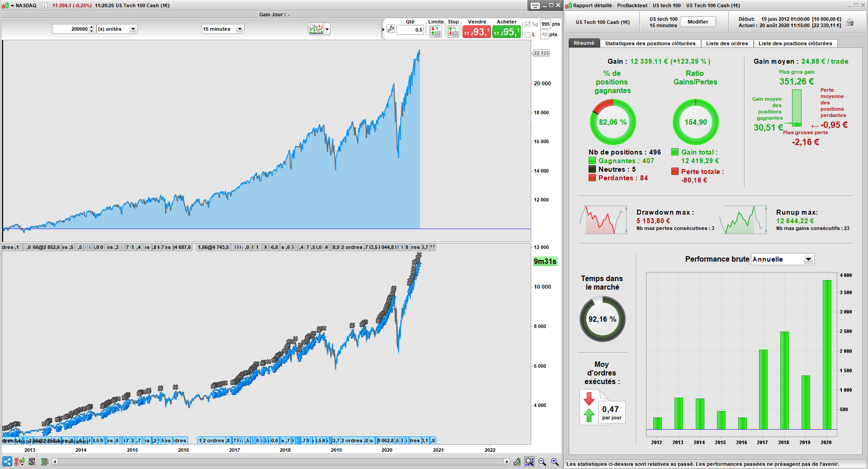Image resolution: width=868 pixels, height=469 pixels.
Task: Toggle the auto-fit zoom icon
Action: click(x=529, y=462)
